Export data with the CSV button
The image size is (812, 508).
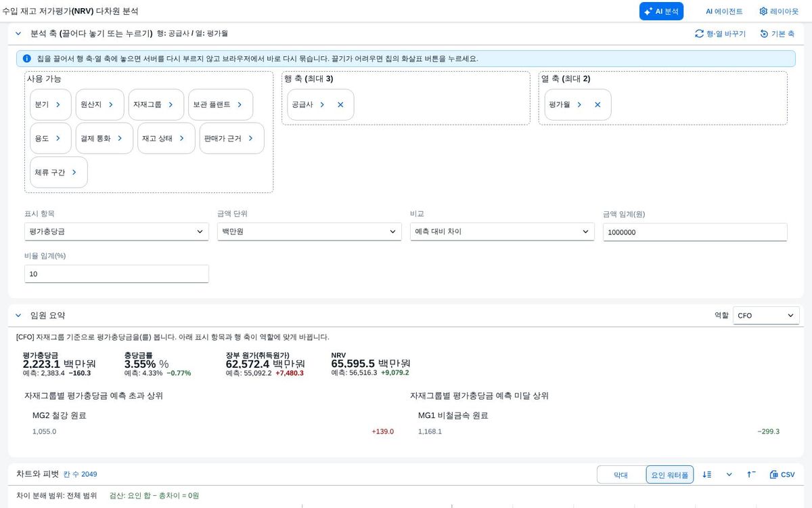[782, 475]
